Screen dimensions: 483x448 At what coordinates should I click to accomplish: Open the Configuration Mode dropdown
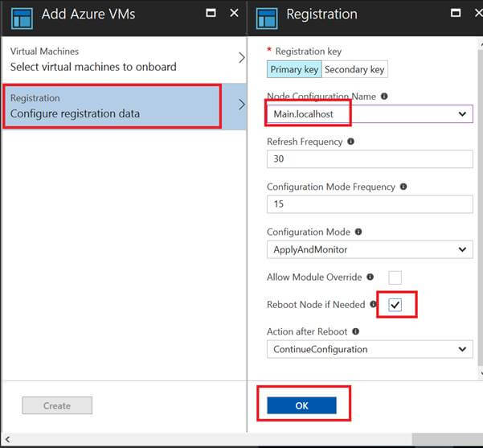(x=370, y=249)
